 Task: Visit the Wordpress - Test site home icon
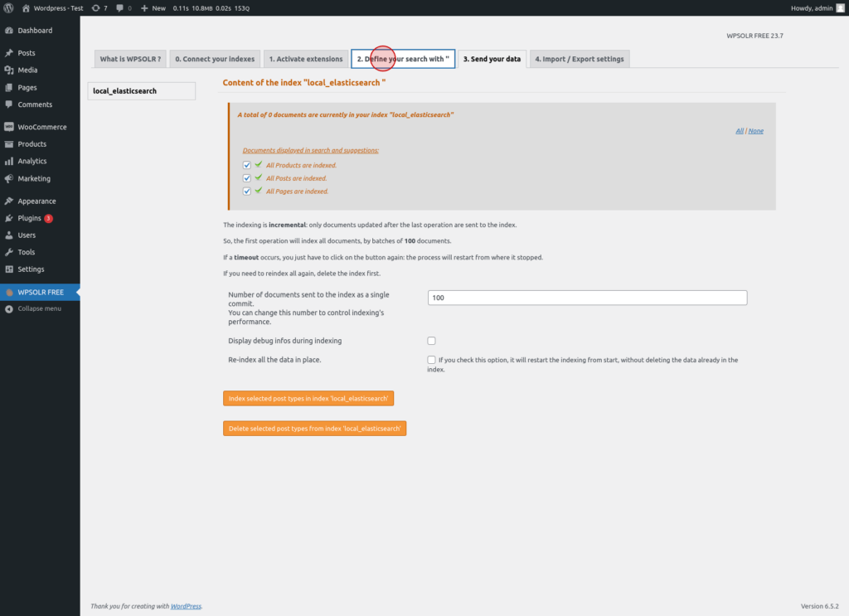(26, 8)
